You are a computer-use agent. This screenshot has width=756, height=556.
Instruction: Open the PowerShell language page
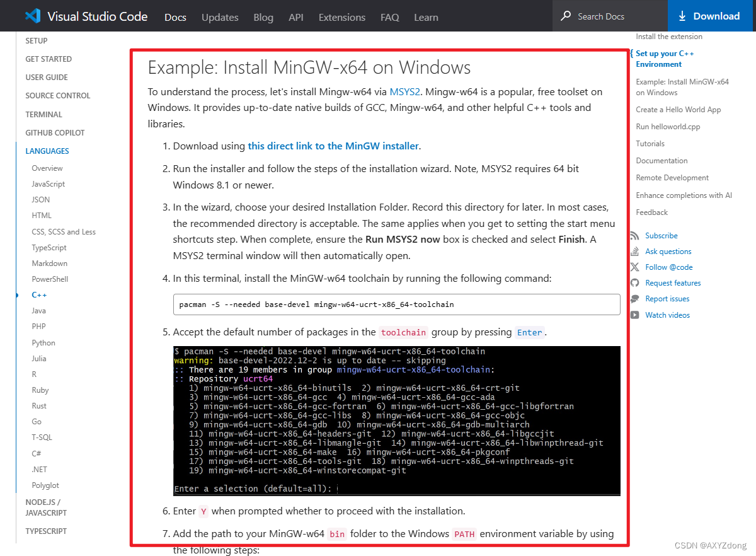[x=50, y=279]
